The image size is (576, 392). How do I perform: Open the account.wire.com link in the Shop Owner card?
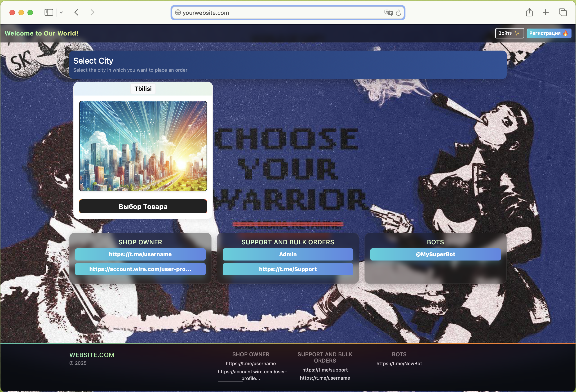pos(140,269)
